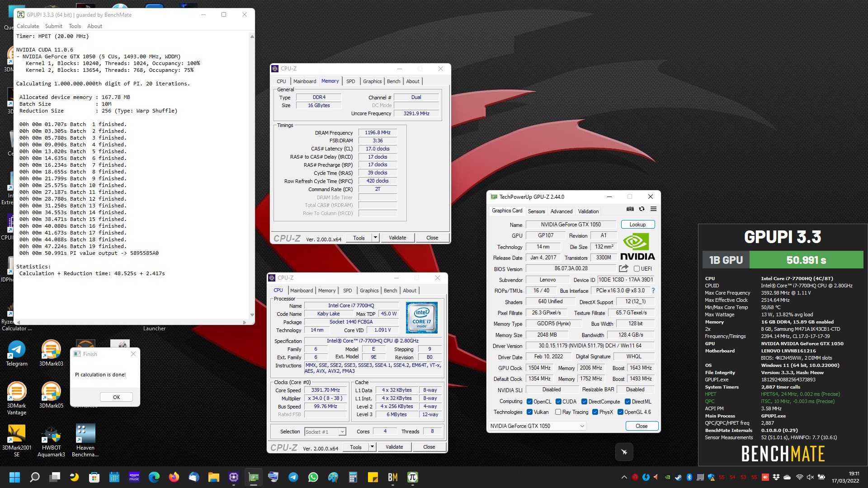Click Close button in GPU-Z
The image size is (868, 488).
(x=642, y=426)
